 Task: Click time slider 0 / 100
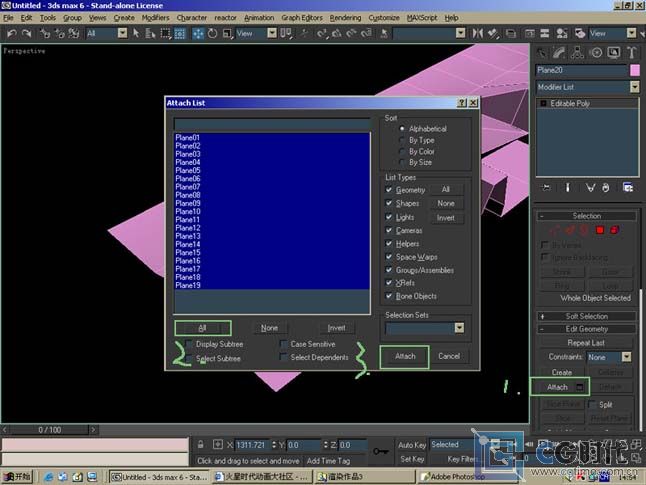point(49,430)
